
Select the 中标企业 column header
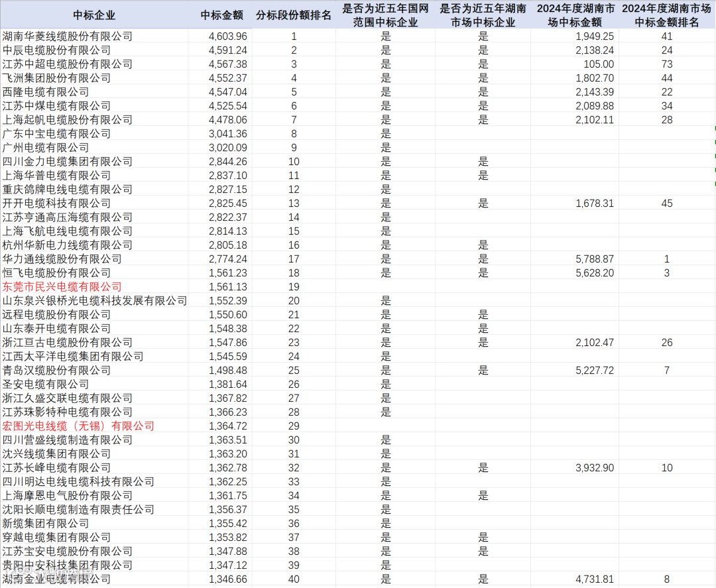pyautogui.click(x=94, y=15)
